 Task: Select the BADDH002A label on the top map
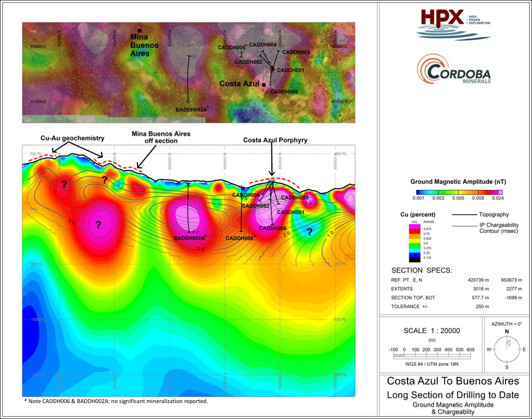(x=192, y=109)
